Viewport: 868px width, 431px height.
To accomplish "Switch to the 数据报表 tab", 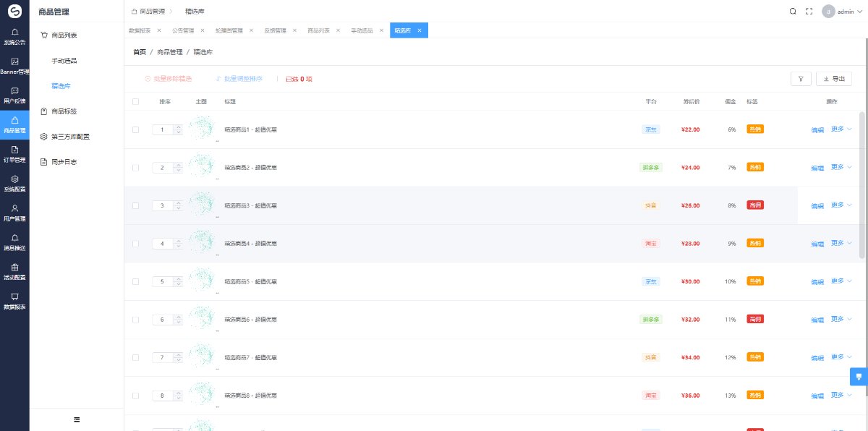I will click(x=140, y=30).
